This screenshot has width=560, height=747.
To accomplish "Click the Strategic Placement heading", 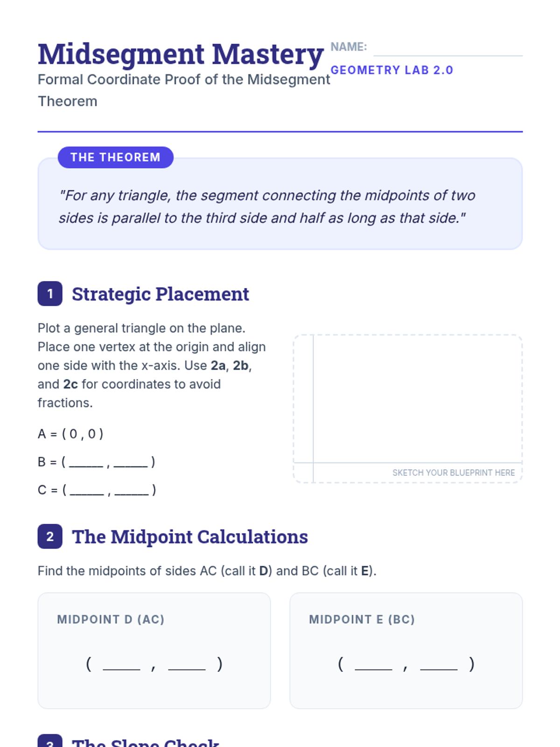I will pos(160,294).
